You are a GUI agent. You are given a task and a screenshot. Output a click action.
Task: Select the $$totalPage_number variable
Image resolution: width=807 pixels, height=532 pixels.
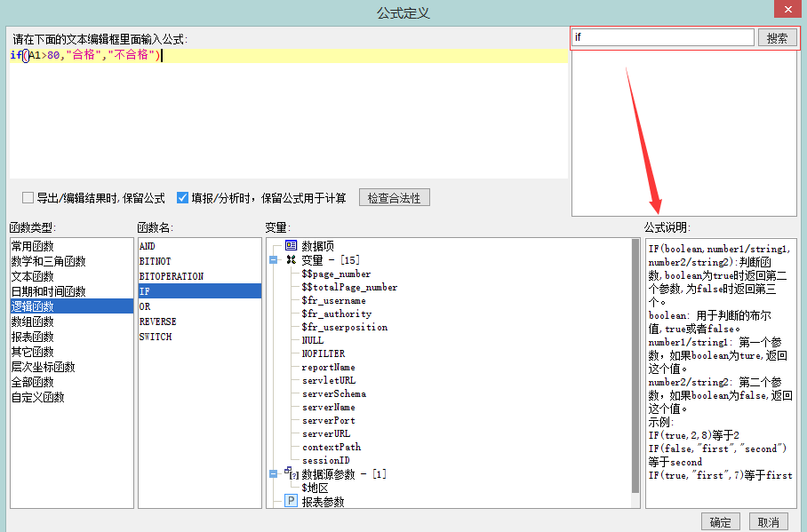[349, 287]
